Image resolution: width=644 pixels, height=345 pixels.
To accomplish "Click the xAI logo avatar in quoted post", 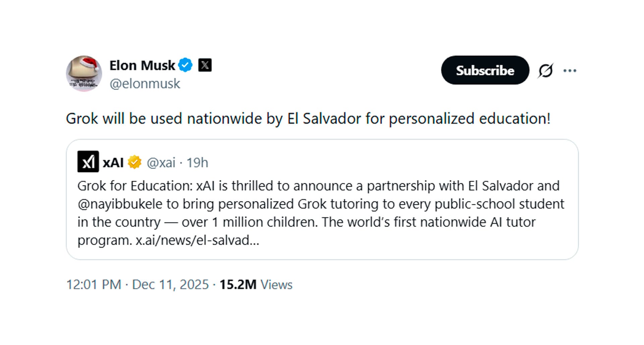I will [x=88, y=162].
